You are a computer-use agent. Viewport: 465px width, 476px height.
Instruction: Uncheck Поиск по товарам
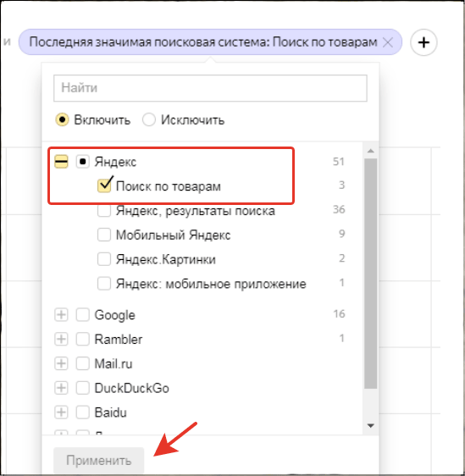[x=104, y=185]
